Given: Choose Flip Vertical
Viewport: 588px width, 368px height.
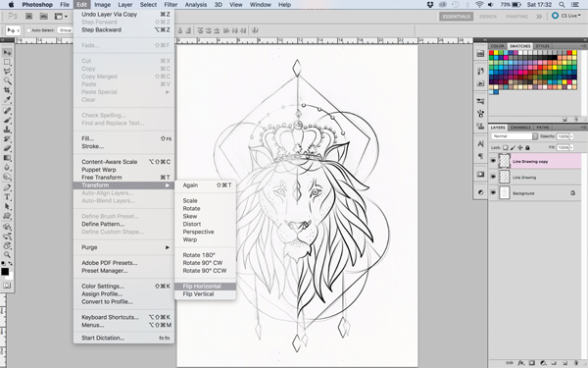Looking at the screenshot, I should [x=205, y=294].
